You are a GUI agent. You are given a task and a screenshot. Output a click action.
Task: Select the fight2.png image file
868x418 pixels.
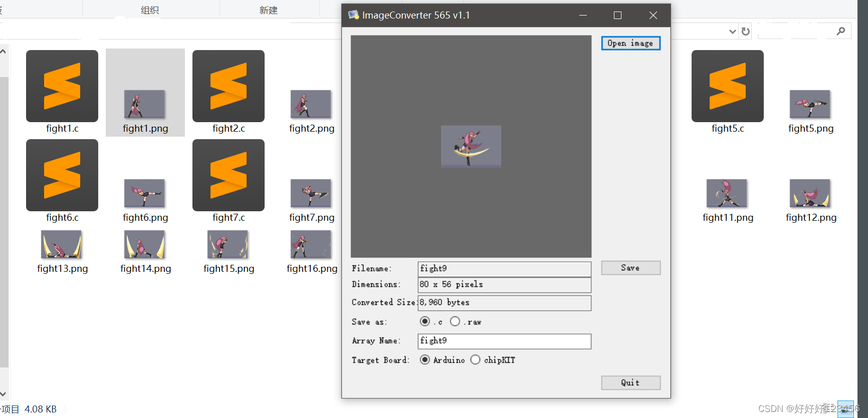coord(311,104)
